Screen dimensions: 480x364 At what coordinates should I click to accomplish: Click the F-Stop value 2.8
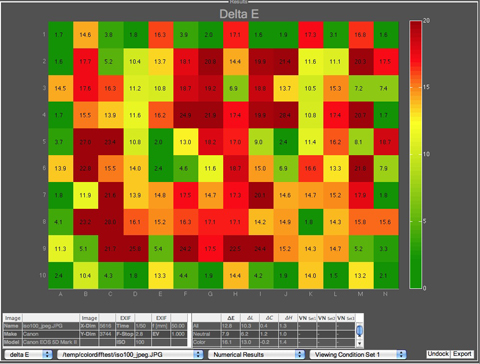[x=143, y=334]
